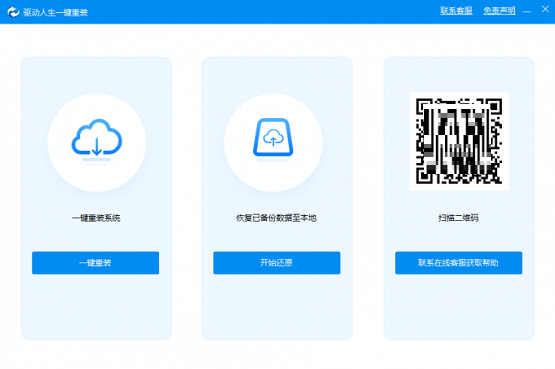This screenshot has width=555, height=369.
Task: Click the down arrow inside the cloud icon
Action: pos(97,146)
